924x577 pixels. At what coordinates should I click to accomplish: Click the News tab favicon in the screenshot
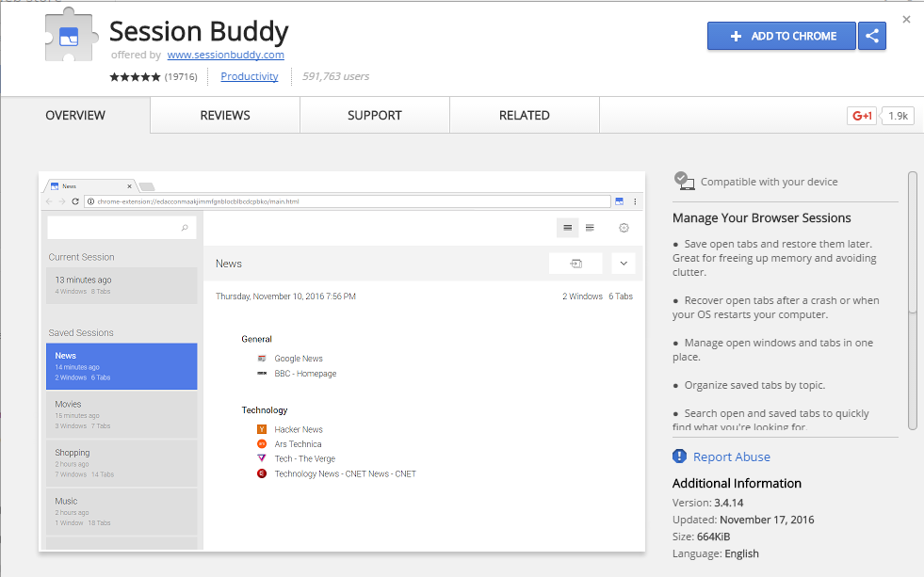point(55,186)
